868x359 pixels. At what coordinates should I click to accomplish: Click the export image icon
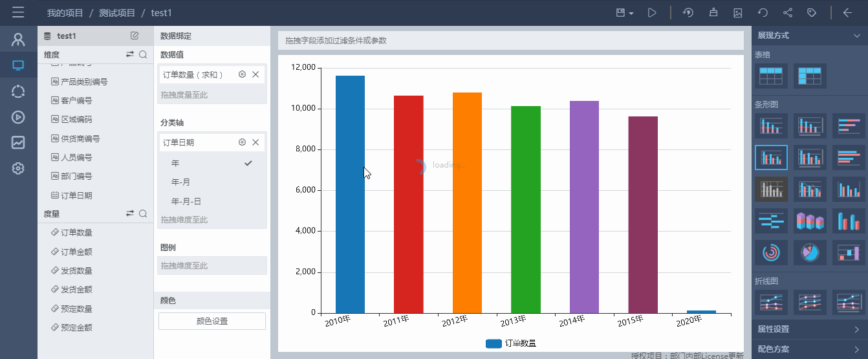pos(738,12)
